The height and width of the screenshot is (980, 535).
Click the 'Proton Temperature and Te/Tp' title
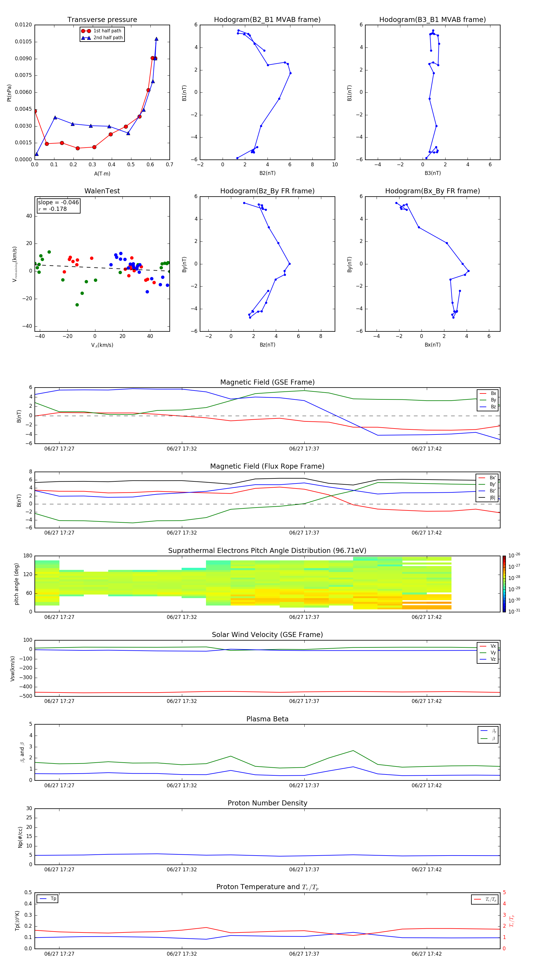[267, 887]
